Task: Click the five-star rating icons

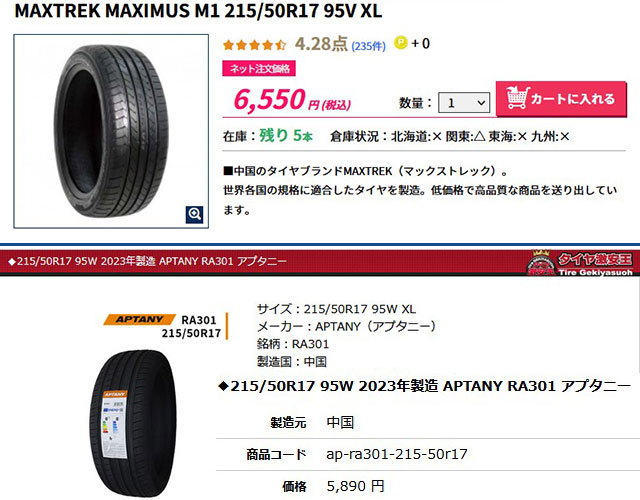Action: click(254, 44)
